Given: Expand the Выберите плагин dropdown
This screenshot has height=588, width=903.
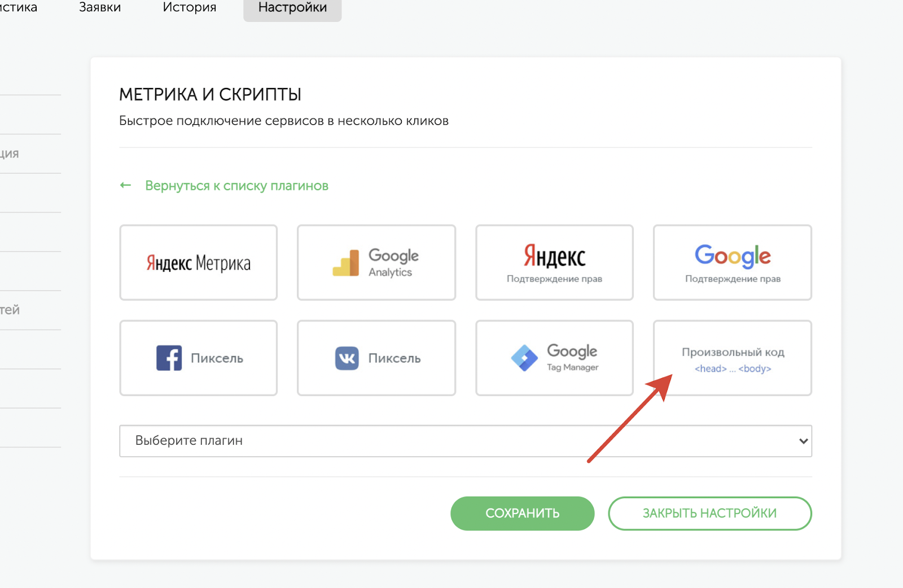Looking at the screenshot, I should pyautogui.click(x=451, y=441).
